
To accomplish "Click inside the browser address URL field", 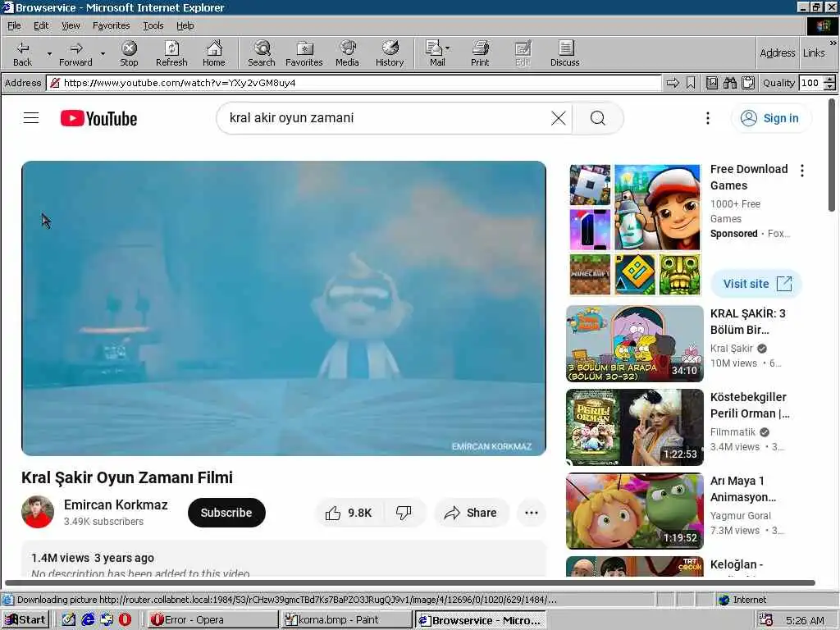I will 354,83.
